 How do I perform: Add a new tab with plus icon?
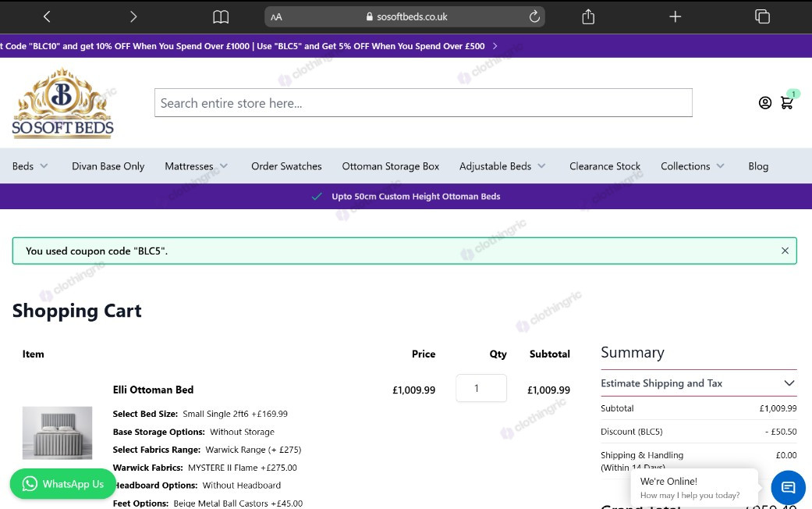pos(675,16)
